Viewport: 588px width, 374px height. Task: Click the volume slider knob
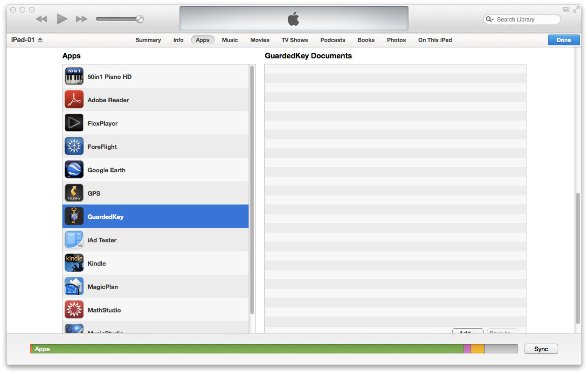pyautogui.click(x=139, y=19)
